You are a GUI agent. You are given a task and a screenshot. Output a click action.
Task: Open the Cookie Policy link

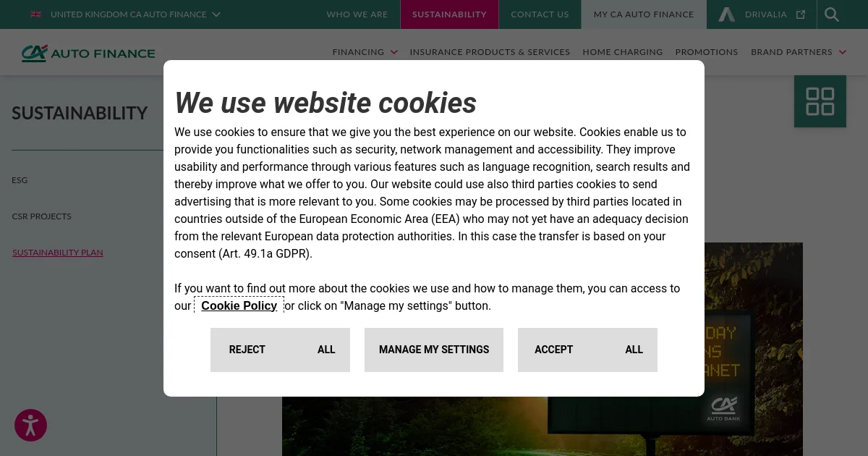pyautogui.click(x=239, y=305)
